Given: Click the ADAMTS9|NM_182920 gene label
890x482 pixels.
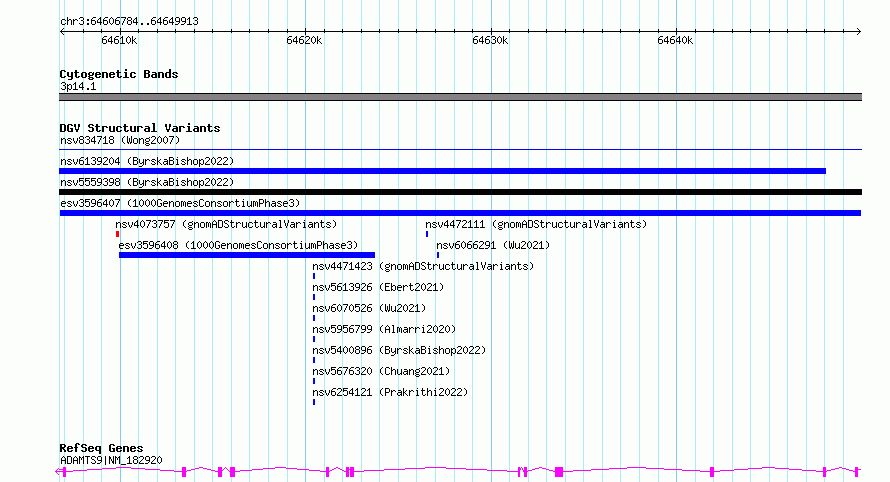Looking at the screenshot, I should pos(111,460).
